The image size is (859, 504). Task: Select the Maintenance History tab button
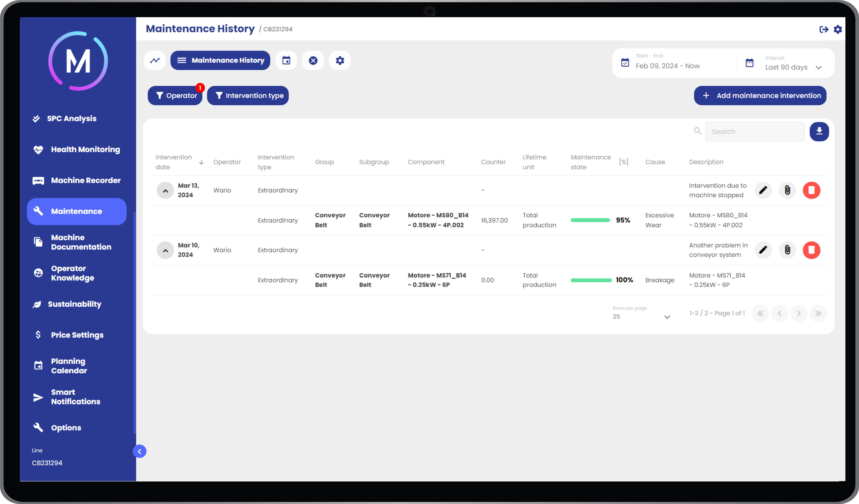click(x=220, y=61)
